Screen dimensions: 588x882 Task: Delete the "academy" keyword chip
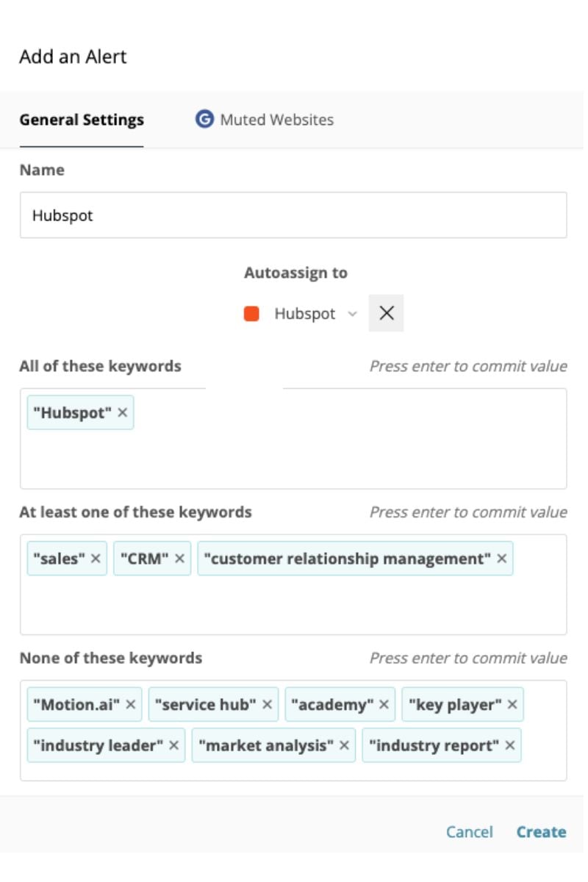point(381,703)
